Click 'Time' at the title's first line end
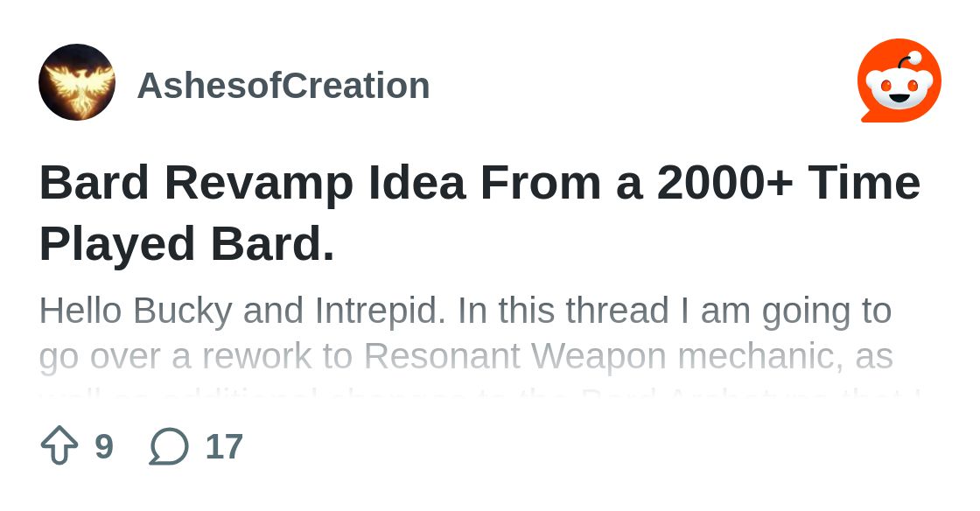 pos(864,183)
